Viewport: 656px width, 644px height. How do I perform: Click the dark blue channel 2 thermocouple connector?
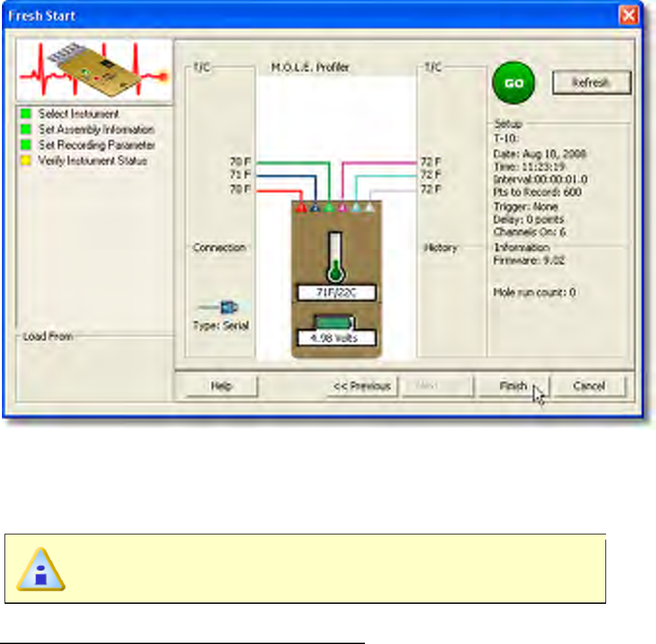pos(315,208)
